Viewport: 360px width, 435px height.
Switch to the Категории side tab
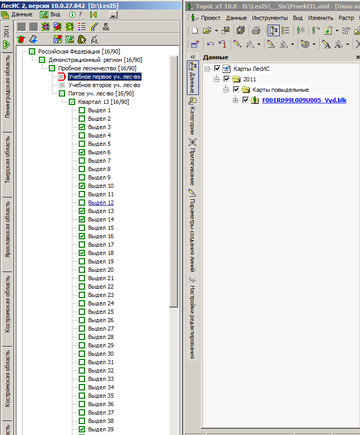tap(193, 116)
